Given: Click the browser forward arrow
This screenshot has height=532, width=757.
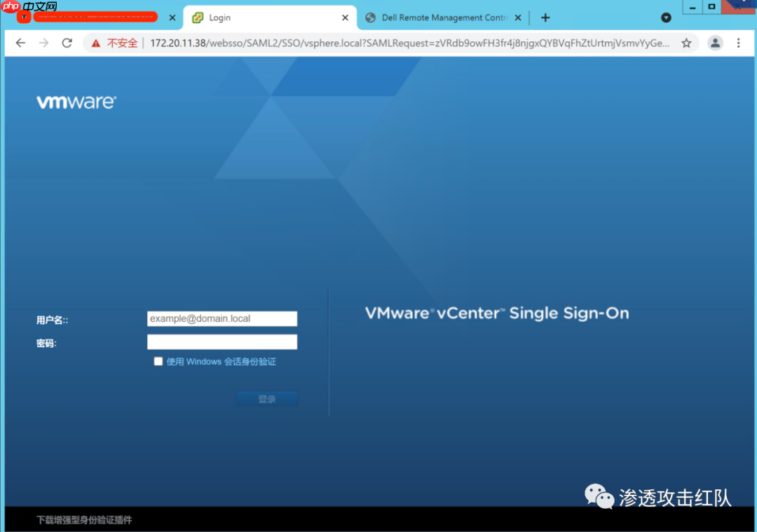Looking at the screenshot, I should tap(43, 43).
